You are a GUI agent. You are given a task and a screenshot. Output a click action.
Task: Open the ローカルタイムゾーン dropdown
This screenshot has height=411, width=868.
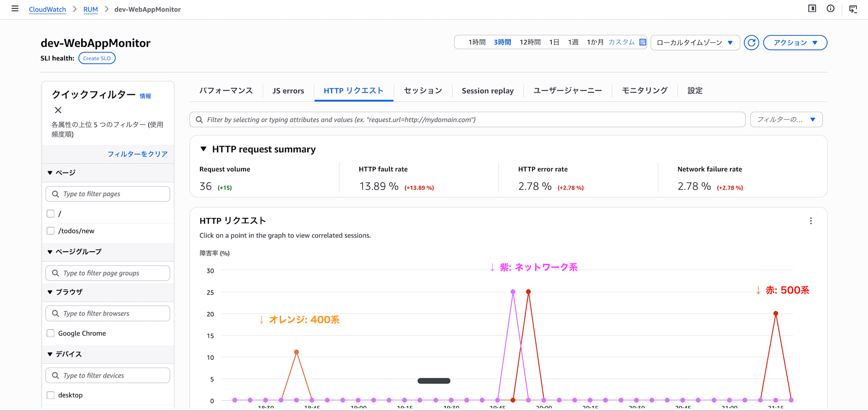point(695,43)
